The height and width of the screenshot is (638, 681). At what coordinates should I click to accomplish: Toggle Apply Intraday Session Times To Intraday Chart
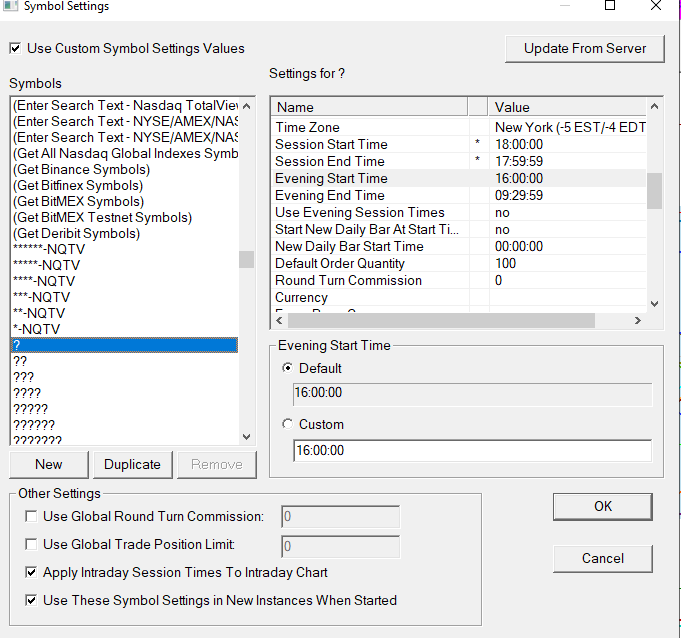[x=31, y=572]
